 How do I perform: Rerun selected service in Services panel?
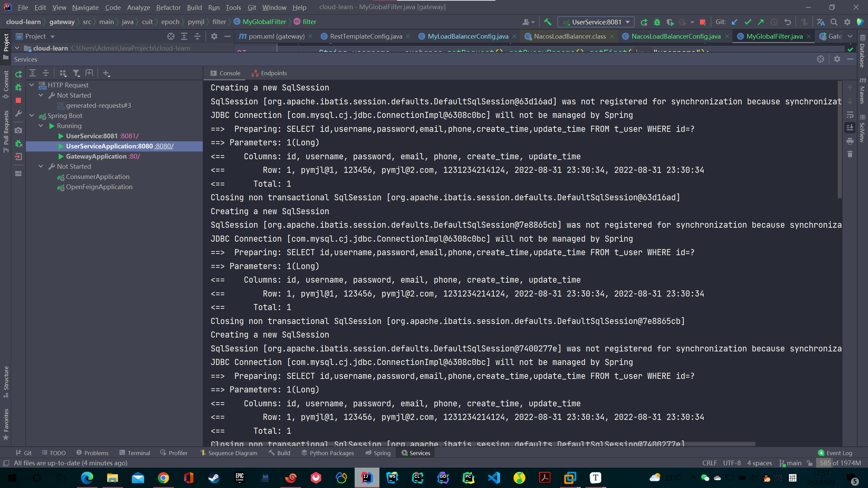click(18, 74)
